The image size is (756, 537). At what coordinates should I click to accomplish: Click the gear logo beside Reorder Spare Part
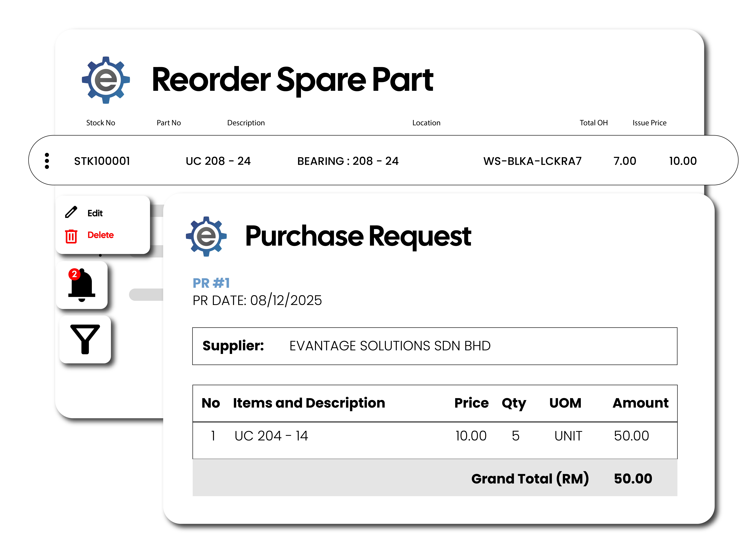pos(106,80)
